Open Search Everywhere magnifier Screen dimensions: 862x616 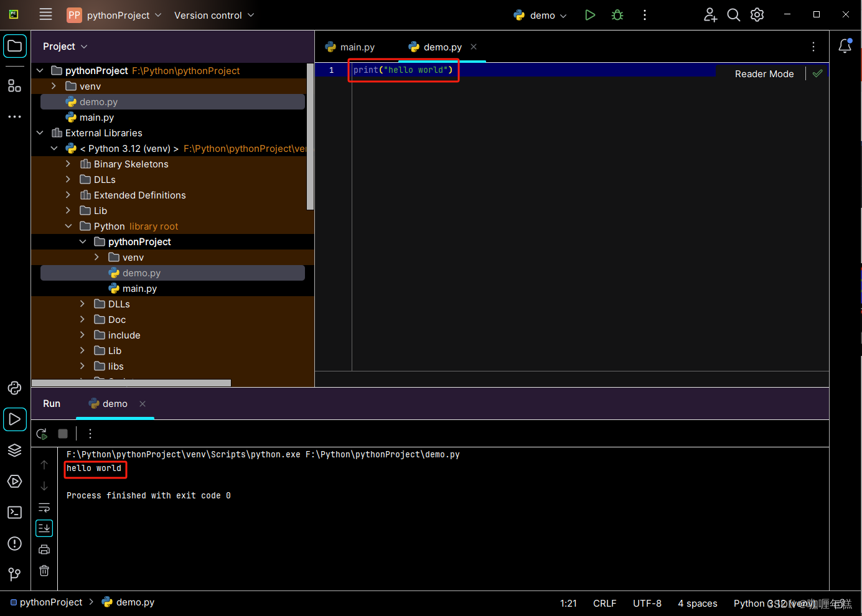coord(734,15)
